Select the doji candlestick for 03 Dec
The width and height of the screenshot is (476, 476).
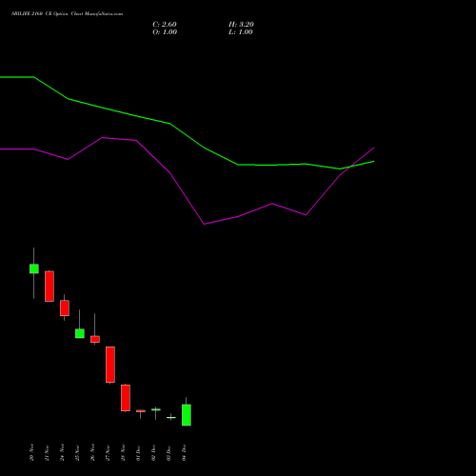coord(171,417)
